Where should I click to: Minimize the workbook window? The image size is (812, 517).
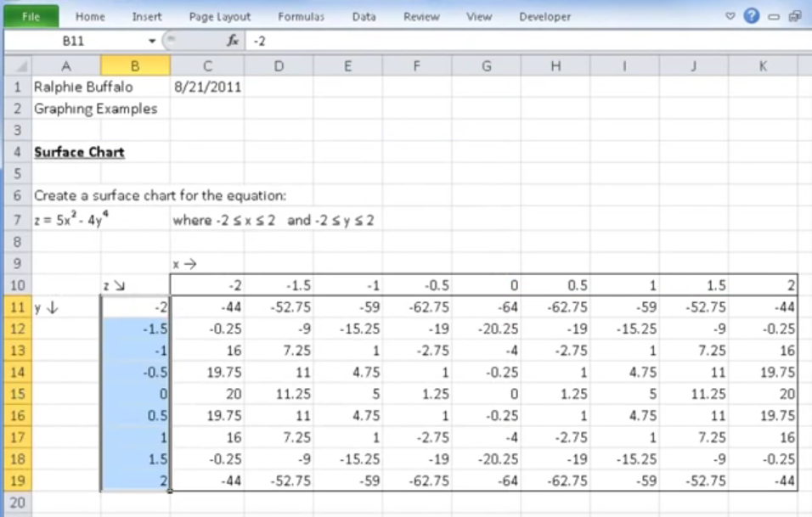pos(774,17)
